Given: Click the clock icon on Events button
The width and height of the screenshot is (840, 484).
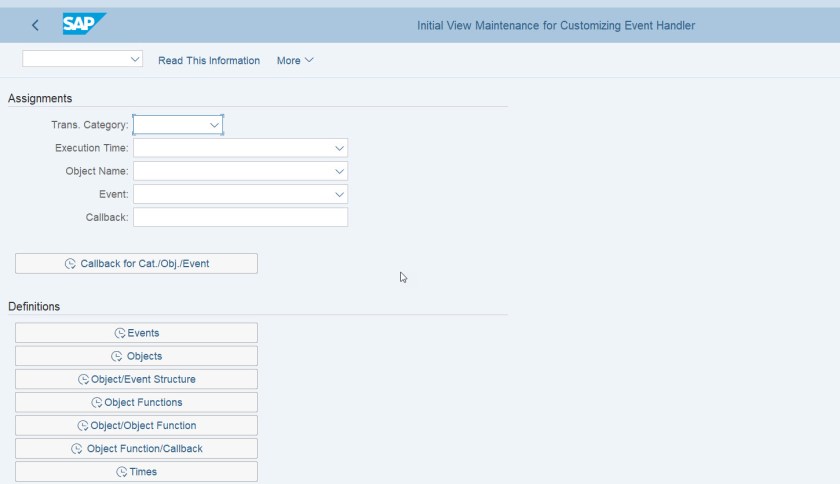Looking at the screenshot, I should click(x=119, y=333).
